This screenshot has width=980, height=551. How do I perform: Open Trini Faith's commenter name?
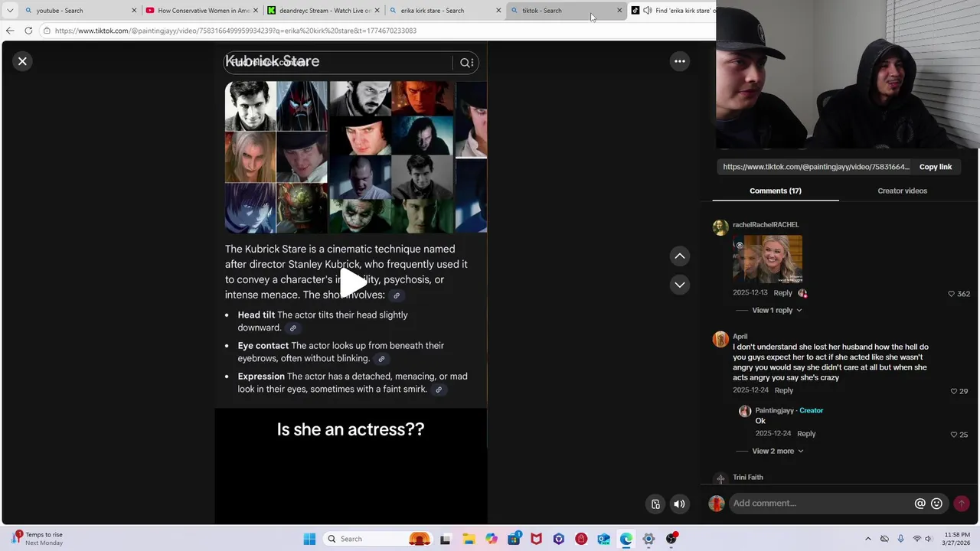tap(747, 477)
